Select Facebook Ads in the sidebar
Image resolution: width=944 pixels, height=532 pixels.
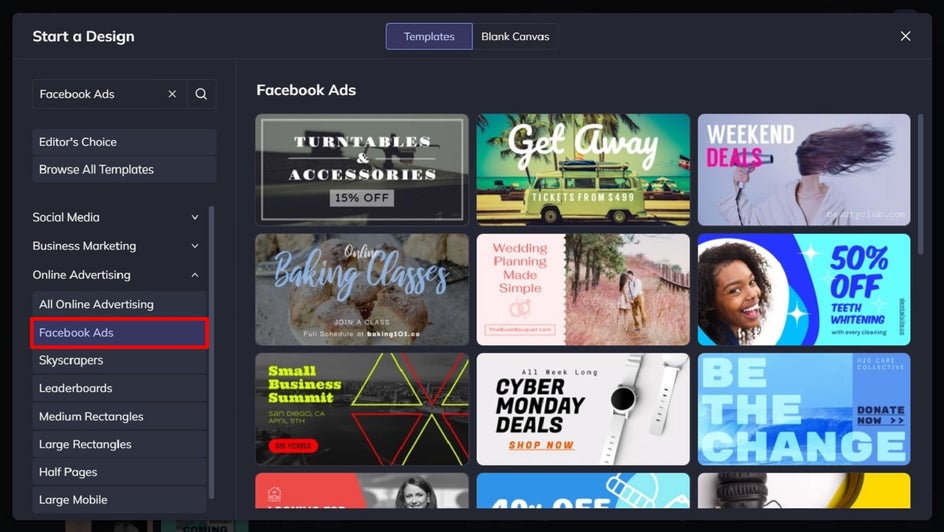(x=119, y=333)
